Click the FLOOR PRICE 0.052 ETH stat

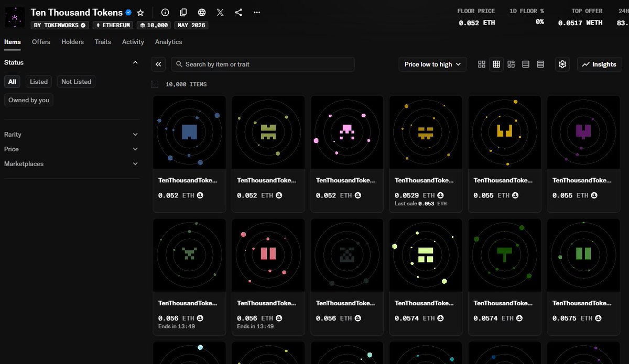[x=476, y=17]
